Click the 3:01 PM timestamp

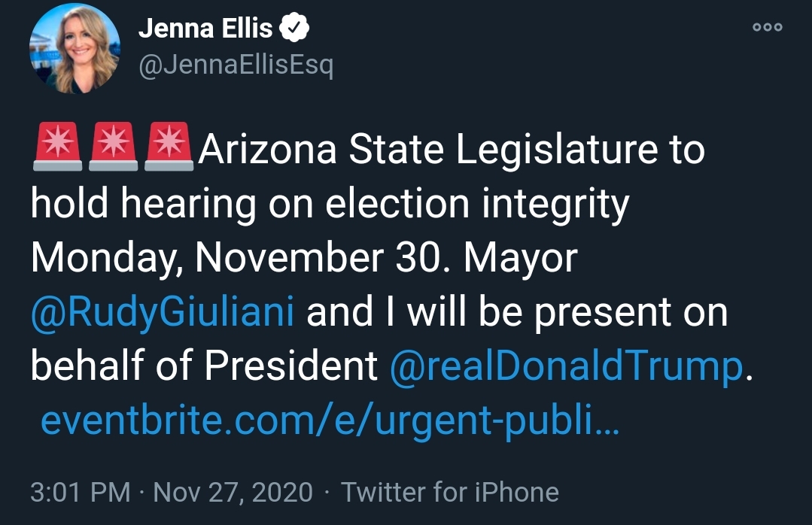coord(81,492)
